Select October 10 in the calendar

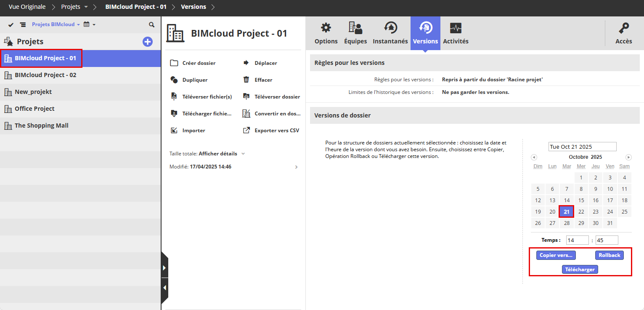[610, 189]
